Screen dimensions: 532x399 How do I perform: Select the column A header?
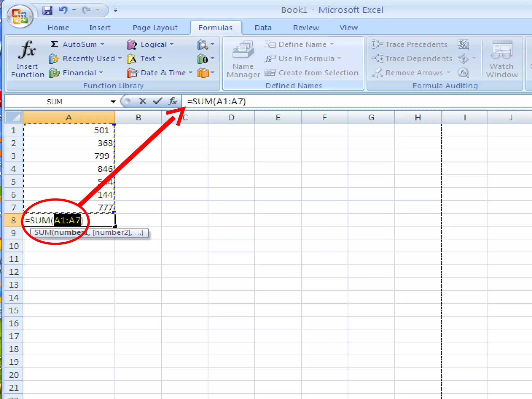tap(69, 117)
